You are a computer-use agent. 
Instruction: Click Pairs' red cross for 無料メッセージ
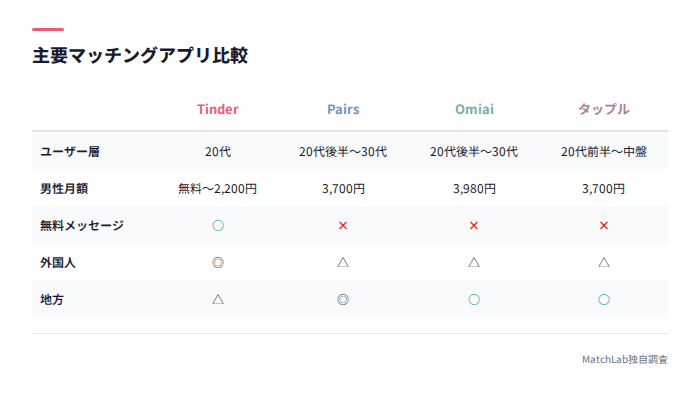tap(343, 225)
